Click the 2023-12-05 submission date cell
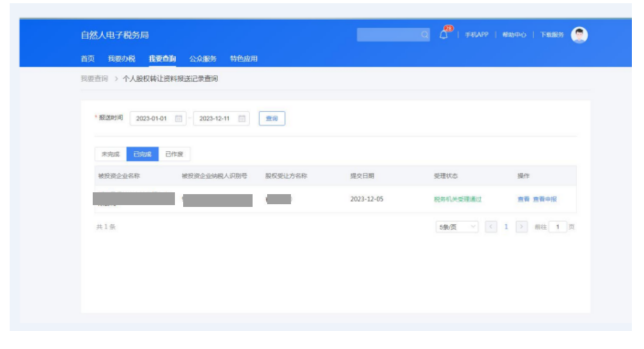 (367, 199)
